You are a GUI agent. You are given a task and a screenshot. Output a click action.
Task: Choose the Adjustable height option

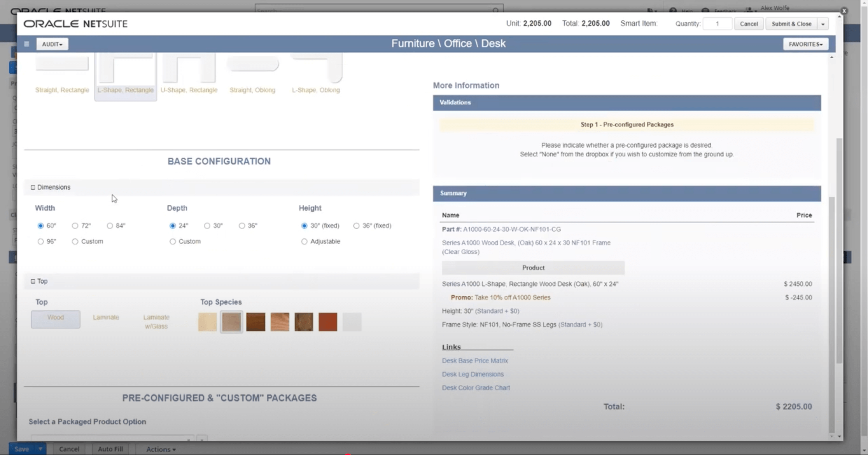point(304,242)
